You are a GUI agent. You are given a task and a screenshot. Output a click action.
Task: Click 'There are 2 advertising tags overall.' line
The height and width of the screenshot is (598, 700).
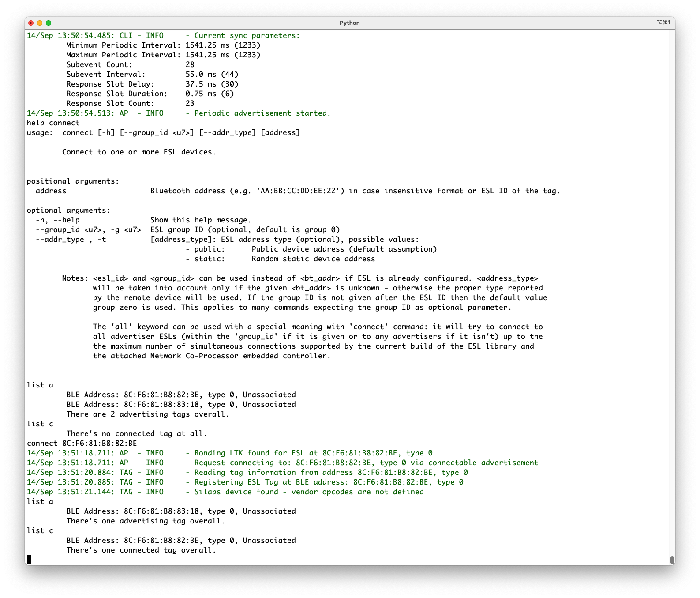(x=148, y=414)
